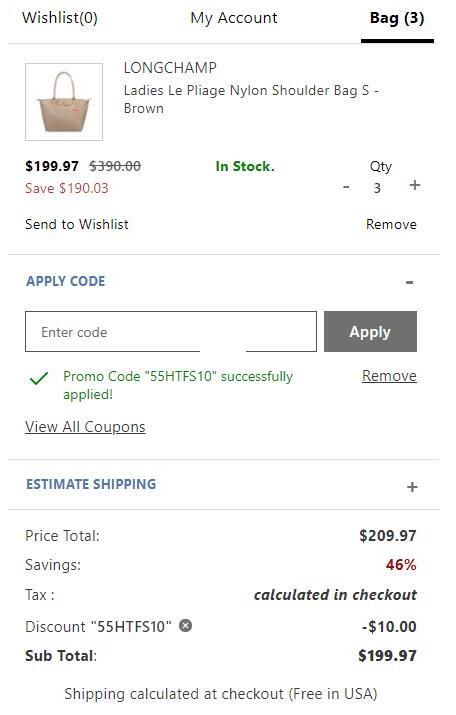The width and height of the screenshot is (456, 715).
Task: Click the Apply button
Action: point(370,332)
